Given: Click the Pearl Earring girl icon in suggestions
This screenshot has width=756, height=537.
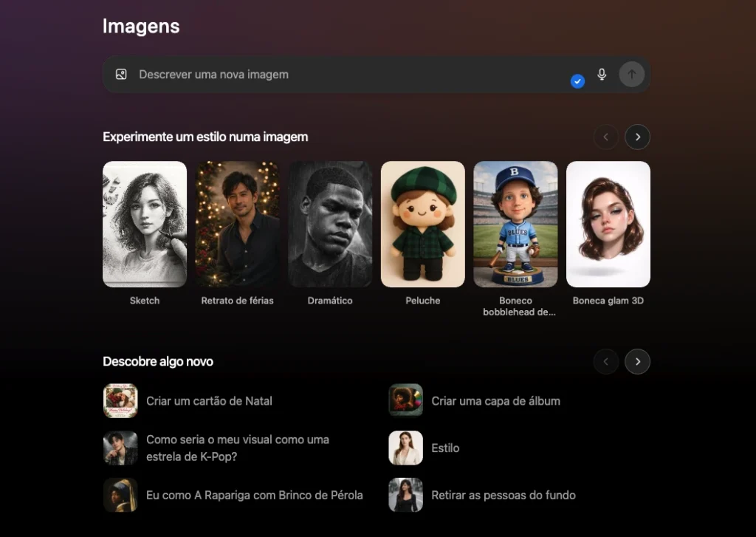Looking at the screenshot, I should pyautogui.click(x=120, y=495).
